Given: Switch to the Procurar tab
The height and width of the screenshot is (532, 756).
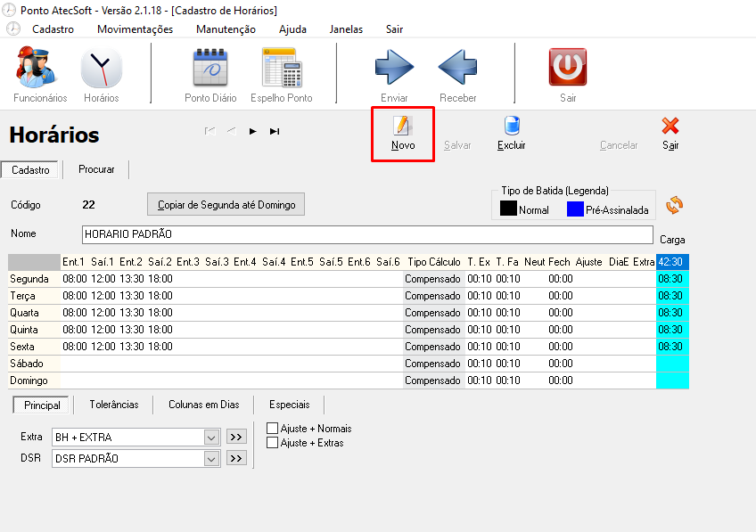Looking at the screenshot, I should click(x=96, y=169).
